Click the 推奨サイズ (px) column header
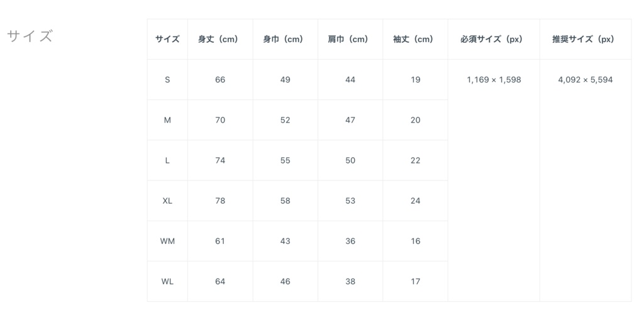Screen dimensions: 644x310 [583, 39]
